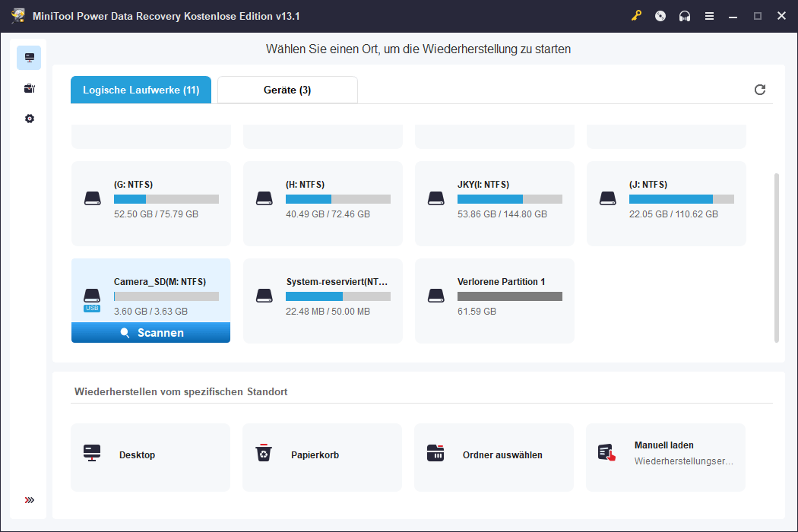Click the MiniTool app logo
798x532 pixels.
tap(17, 16)
